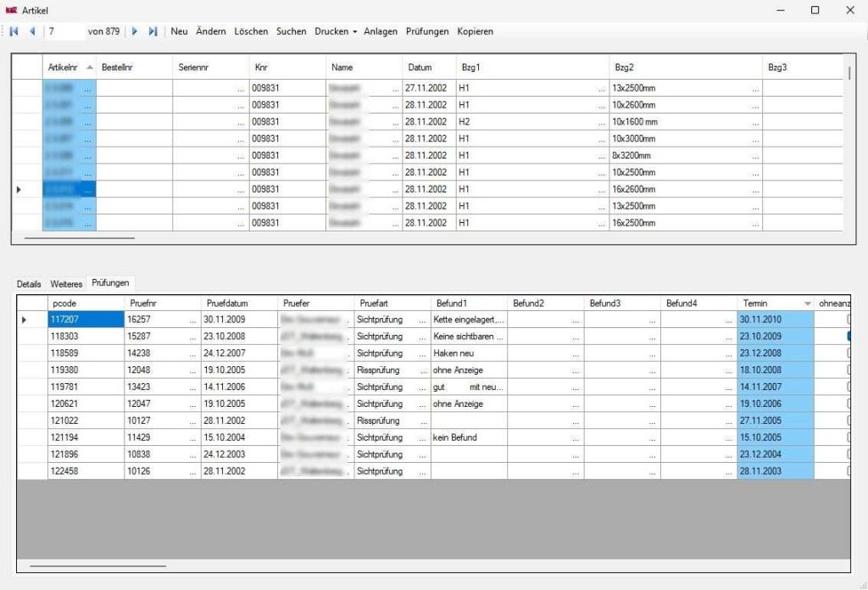
Task: Click Prüfungen in the top toolbar
Action: point(427,31)
